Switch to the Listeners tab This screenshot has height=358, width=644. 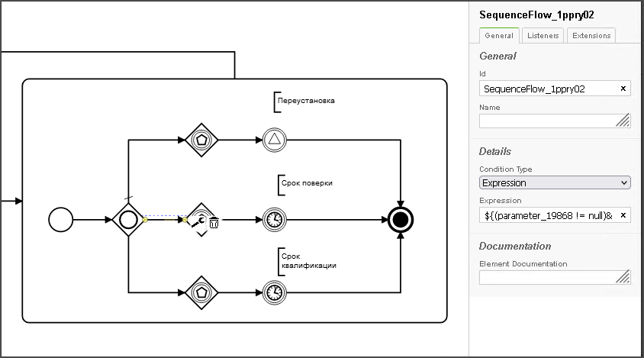tap(543, 35)
